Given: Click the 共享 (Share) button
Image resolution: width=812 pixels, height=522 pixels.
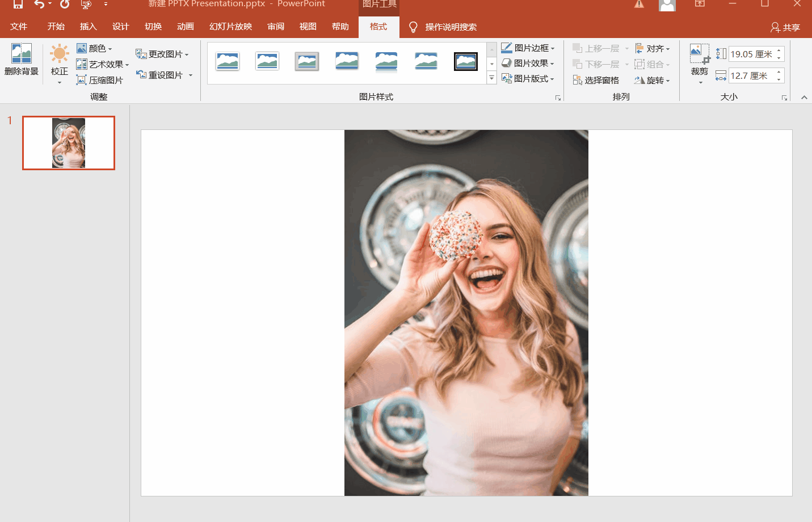Looking at the screenshot, I should pyautogui.click(x=785, y=27).
